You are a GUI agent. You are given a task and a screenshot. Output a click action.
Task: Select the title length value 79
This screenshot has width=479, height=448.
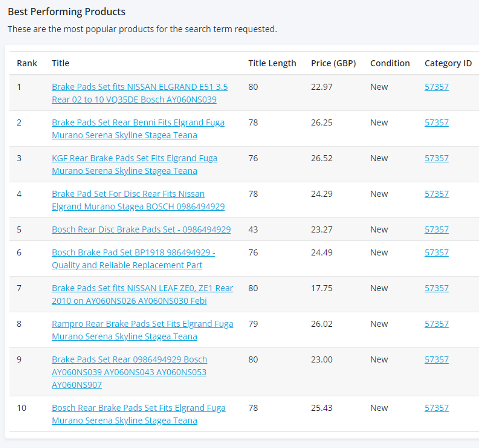[253, 324]
